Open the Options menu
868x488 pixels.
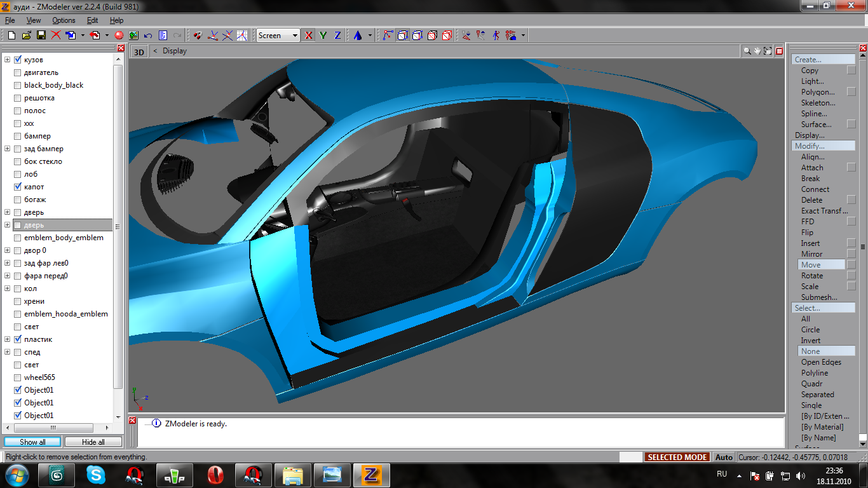(x=64, y=20)
